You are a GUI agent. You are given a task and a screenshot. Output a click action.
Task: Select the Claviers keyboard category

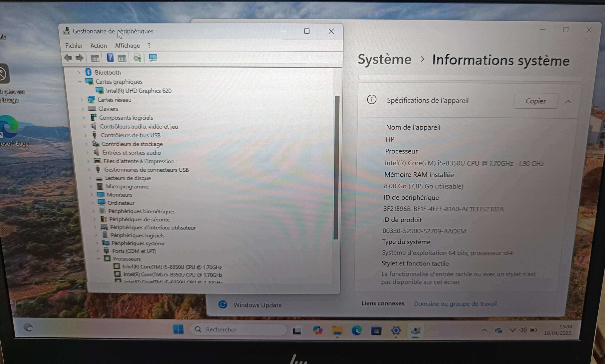[x=108, y=109]
